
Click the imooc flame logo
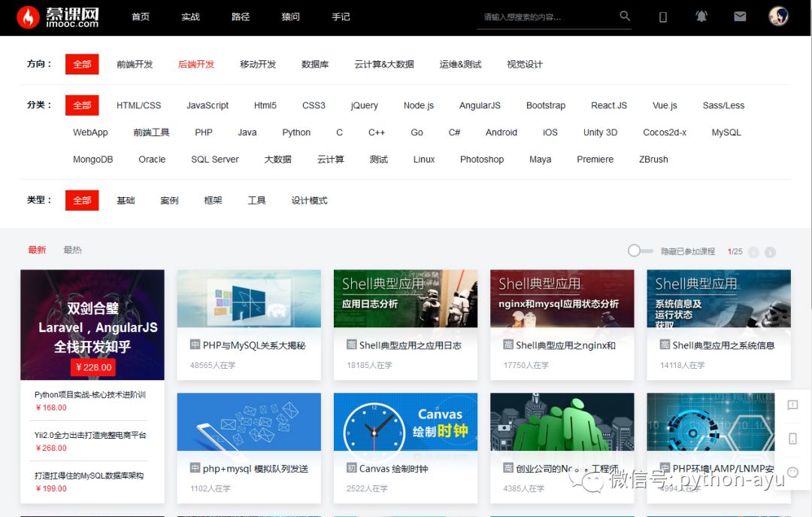pos(28,17)
